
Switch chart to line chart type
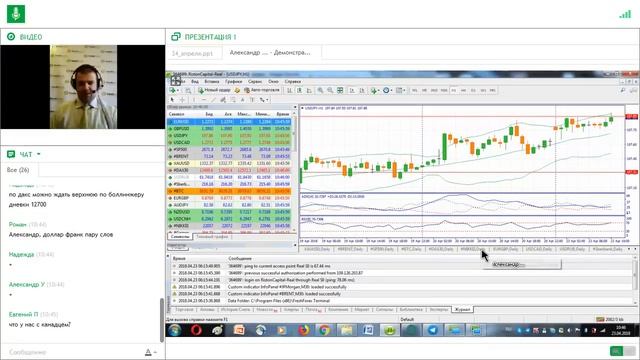(x=309, y=90)
